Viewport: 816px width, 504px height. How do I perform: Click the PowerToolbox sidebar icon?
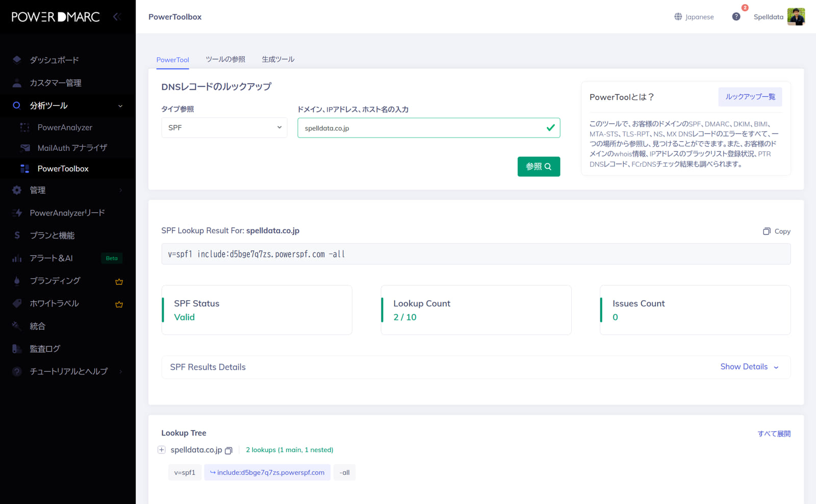pos(24,169)
